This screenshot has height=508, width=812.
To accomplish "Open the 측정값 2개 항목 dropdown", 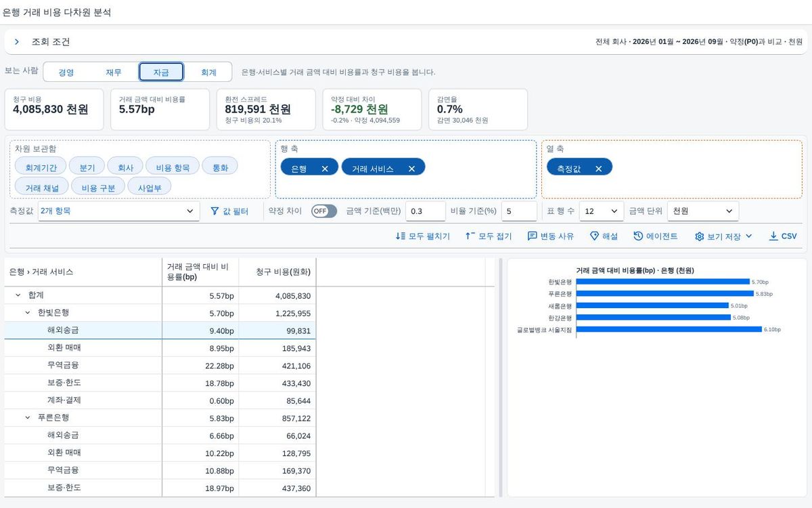I will coord(119,211).
